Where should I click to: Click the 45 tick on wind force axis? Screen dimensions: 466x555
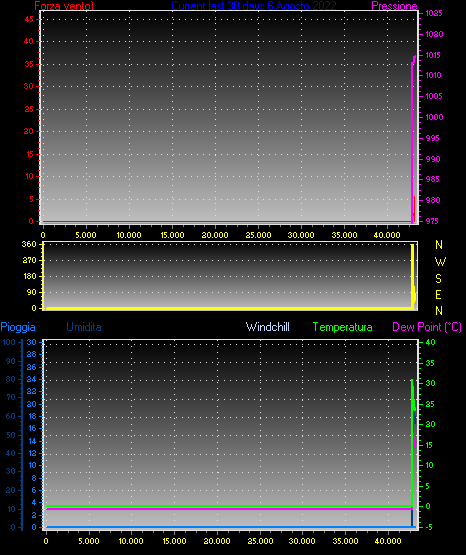(x=29, y=19)
